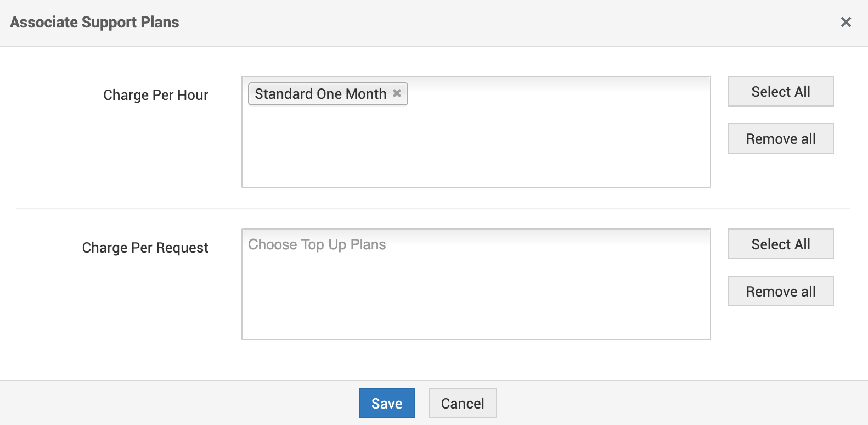Click the Charge Per Request label

pos(145,248)
